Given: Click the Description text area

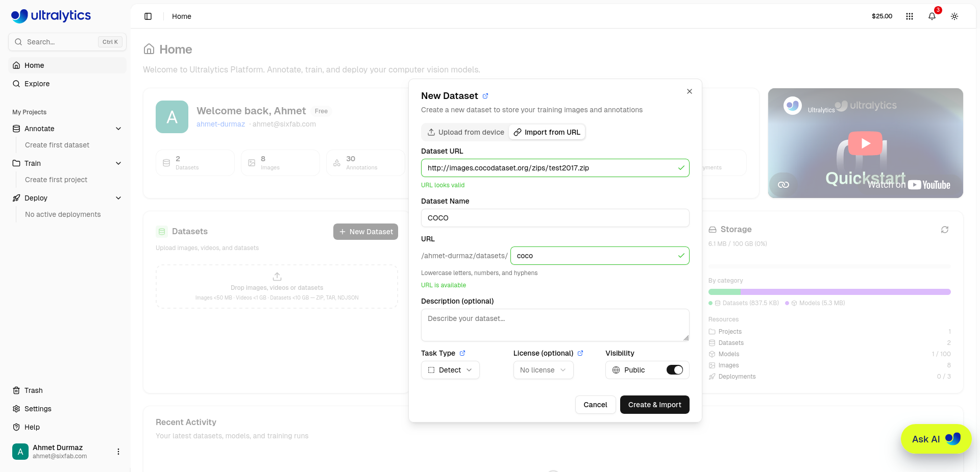Looking at the screenshot, I should [x=555, y=325].
